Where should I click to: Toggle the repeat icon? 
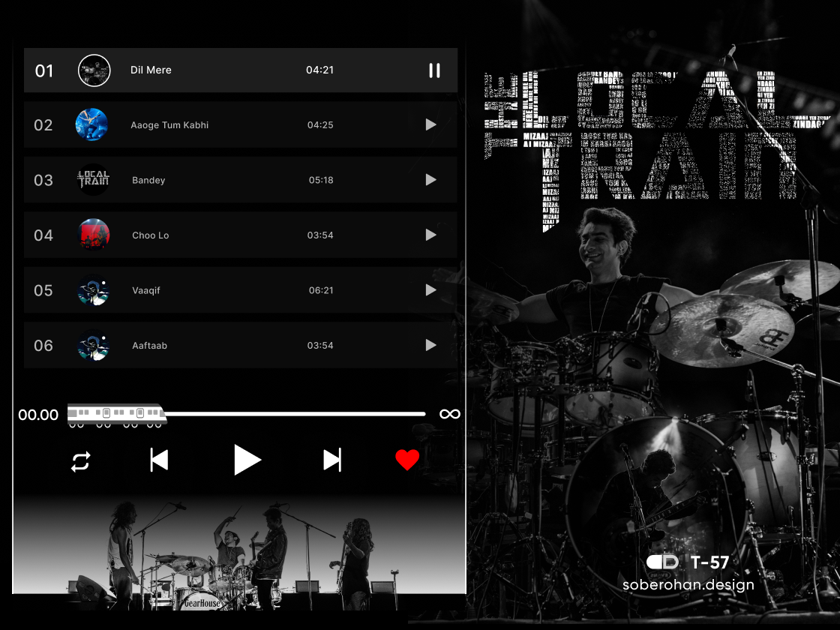tap(81, 462)
